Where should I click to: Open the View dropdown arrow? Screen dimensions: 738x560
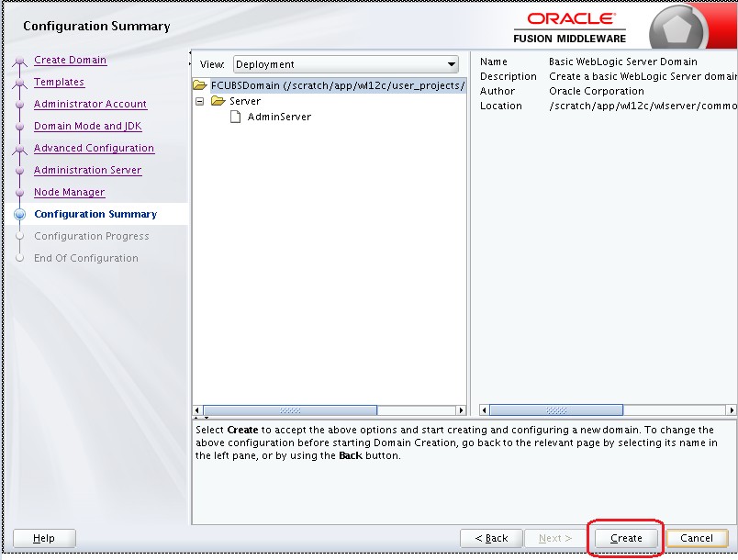click(x=451, y=64)
